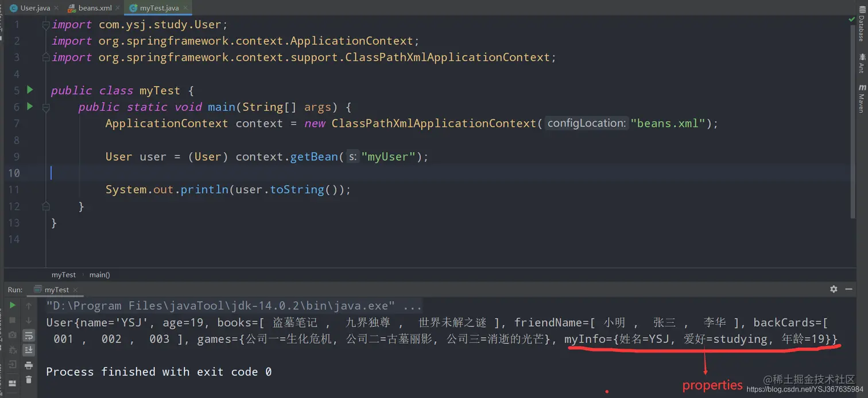Viewport: 868px width, 398px height.
Task: Click the green inspection checkmark indicator
Action: point(852,19)
